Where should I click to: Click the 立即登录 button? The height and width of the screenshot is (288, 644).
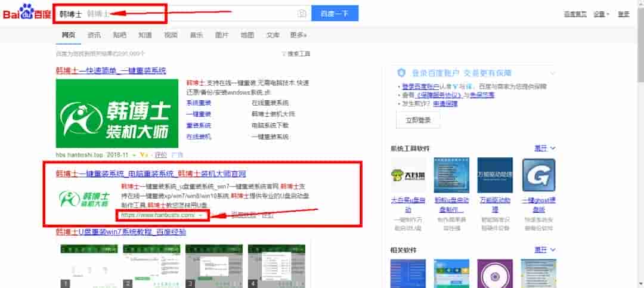(x=418, y=120)
